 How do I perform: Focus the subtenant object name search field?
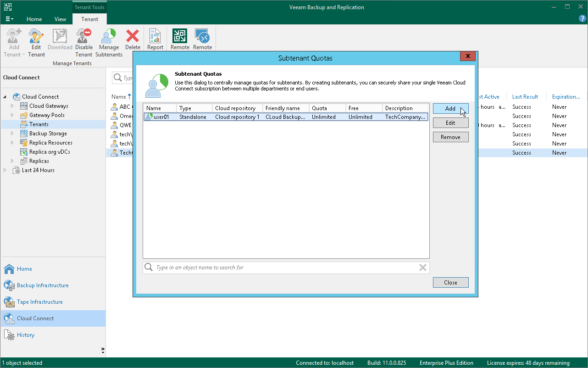click(x=286, y=268)
